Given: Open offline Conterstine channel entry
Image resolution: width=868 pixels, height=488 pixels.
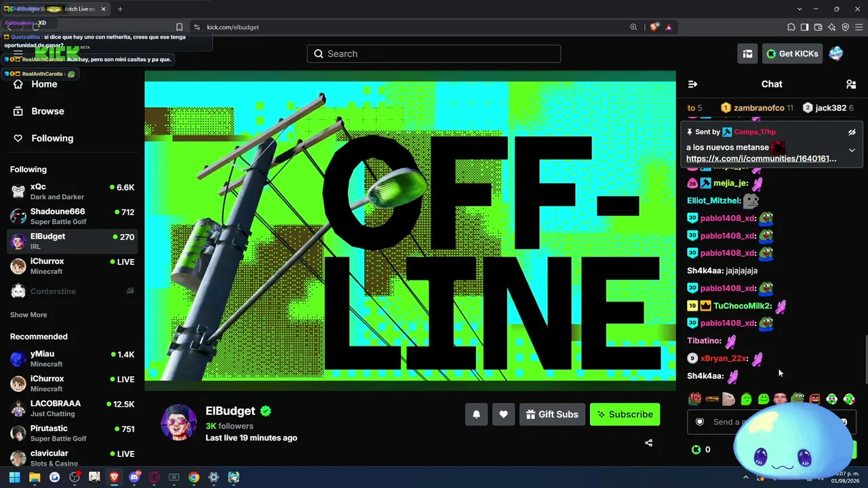Looking at the screenshot, I should [72, 291].
